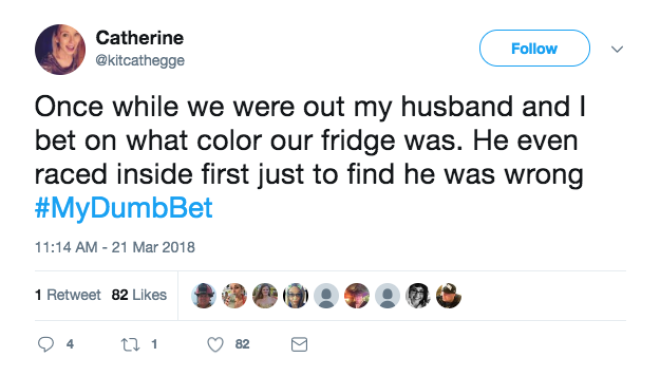Like the tweet with heart icon
The width and height of the screenshot is (660, 376).
pyautogui.click(x=215, y=345)
